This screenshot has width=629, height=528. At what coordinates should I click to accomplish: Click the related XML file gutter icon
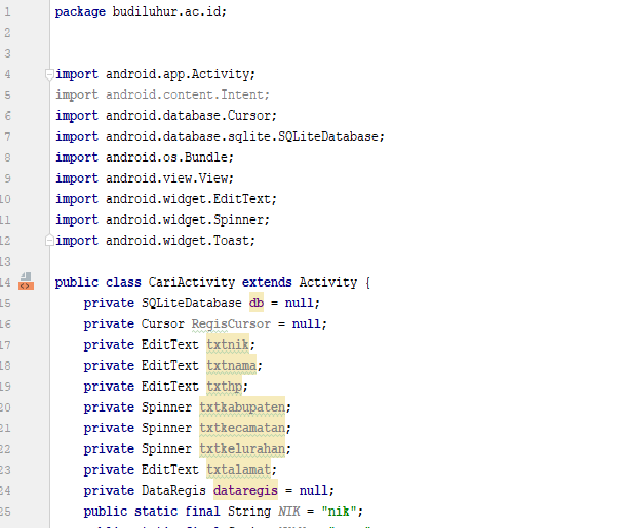click(26, 281)
